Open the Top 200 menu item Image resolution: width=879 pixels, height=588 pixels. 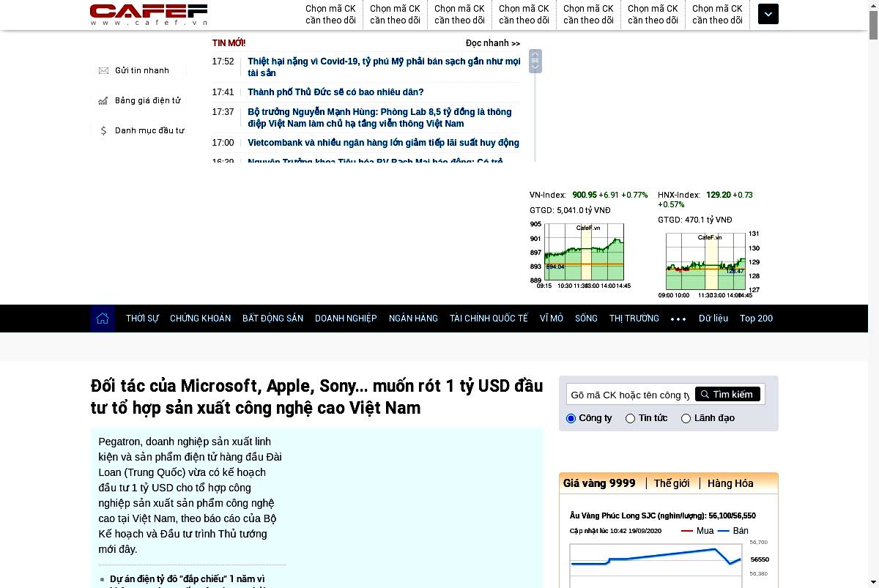click(x=756, y=319)
